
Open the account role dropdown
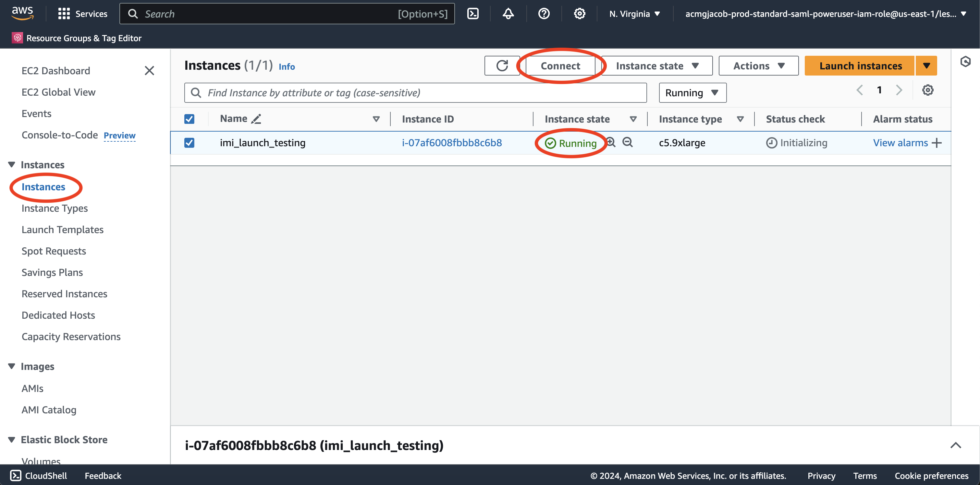(826, 14)
